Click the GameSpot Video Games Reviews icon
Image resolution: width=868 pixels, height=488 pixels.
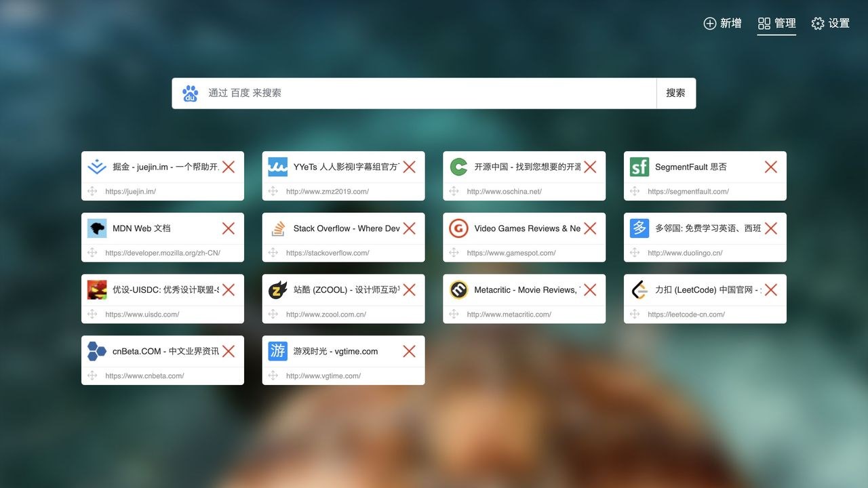[x=459, y=228]
